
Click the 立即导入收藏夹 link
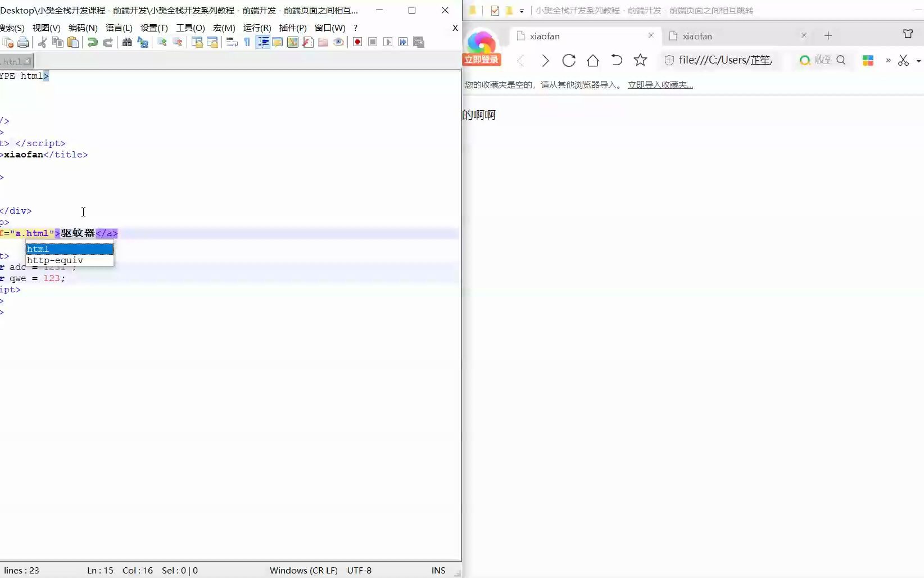pyautogui.click(x=660, y=85)
